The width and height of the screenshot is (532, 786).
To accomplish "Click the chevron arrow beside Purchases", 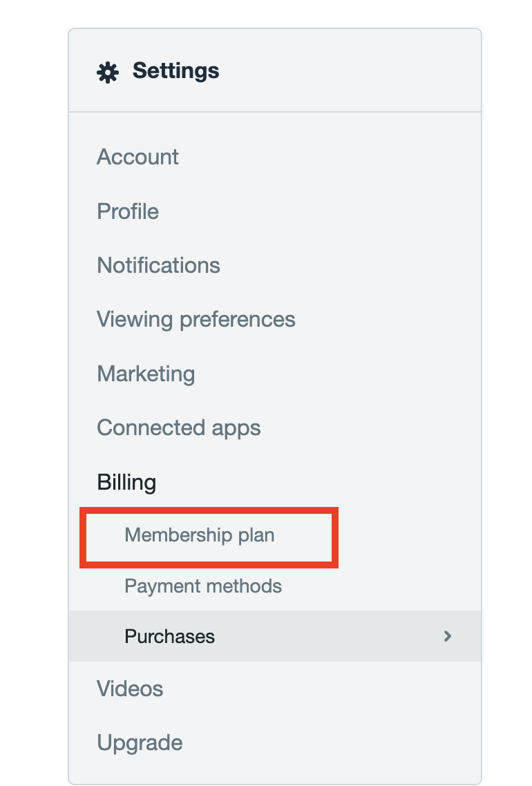I will 448,636.
